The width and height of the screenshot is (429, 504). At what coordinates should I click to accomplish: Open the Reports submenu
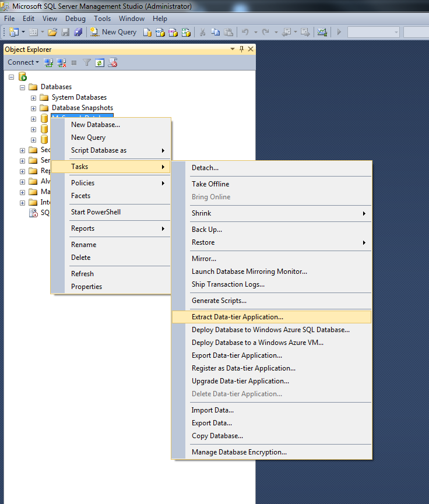tap(111, 228)
